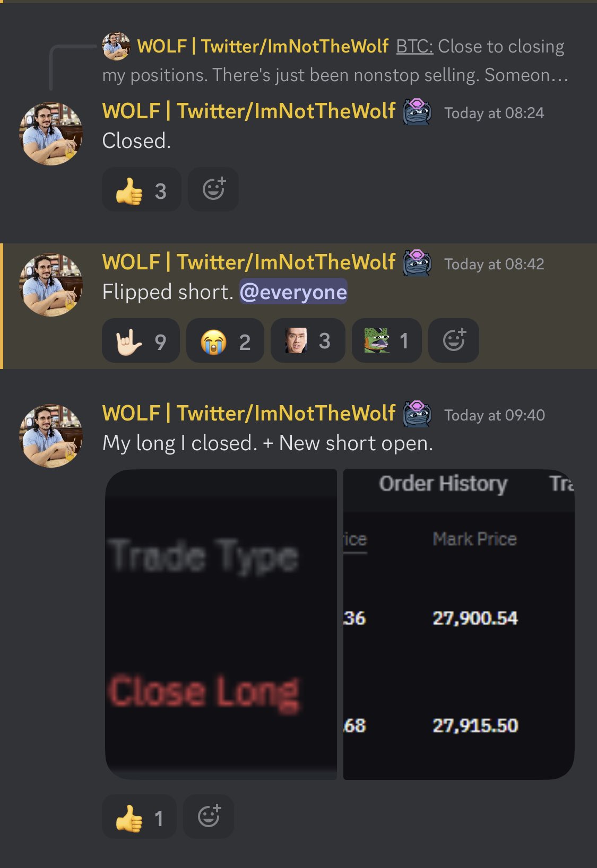Screen dimensions: 597x868
Task: Click thumbs up reaction under order history image
Action: point(139,817)
